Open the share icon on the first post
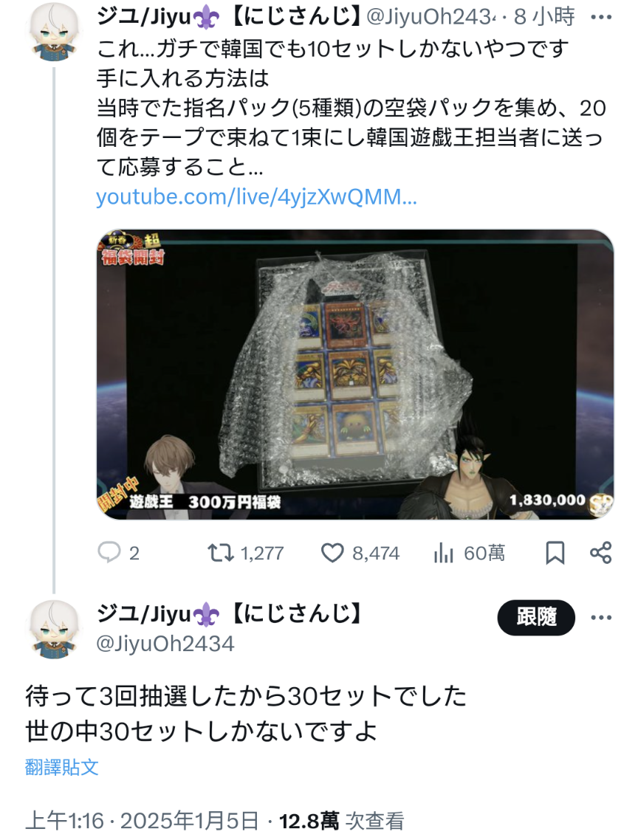The image size is (638, 840). click(600, 552)
